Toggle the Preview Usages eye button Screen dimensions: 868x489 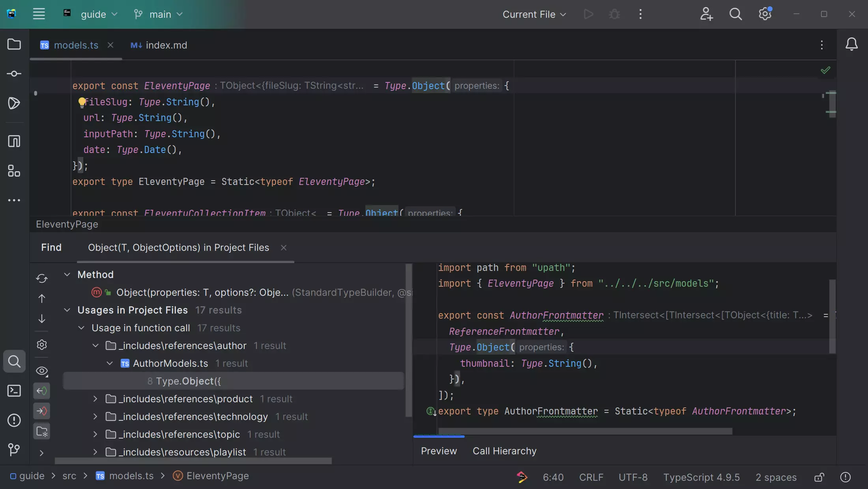[x=42, y=371]
